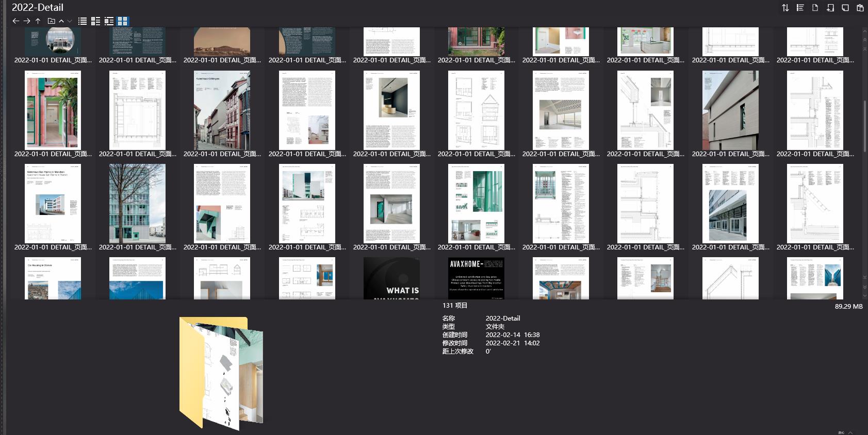Open the folder location history icon
This screenshot has width=868, height=435.
coord(51,21)
